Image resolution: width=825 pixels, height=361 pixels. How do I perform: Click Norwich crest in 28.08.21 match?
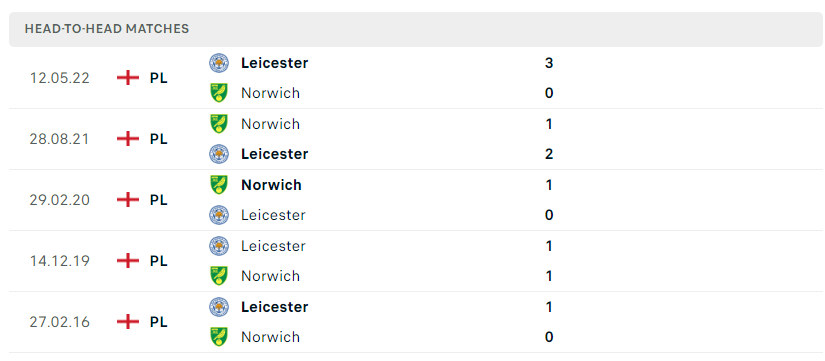(x=218, y=124)
